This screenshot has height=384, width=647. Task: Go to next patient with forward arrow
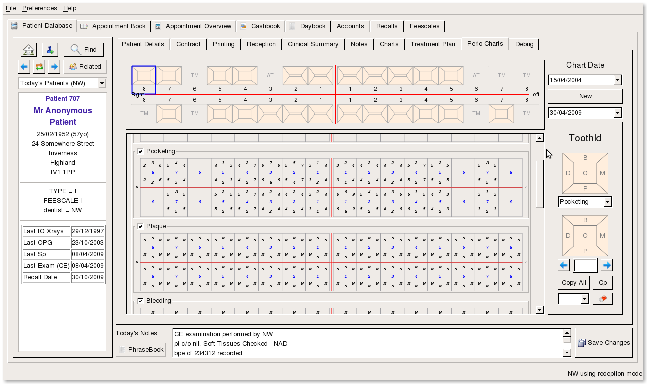(54, 66)
